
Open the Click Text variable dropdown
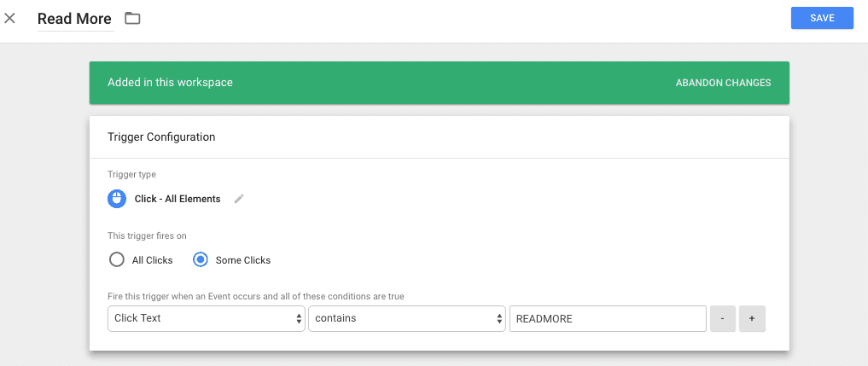point(206,318)
